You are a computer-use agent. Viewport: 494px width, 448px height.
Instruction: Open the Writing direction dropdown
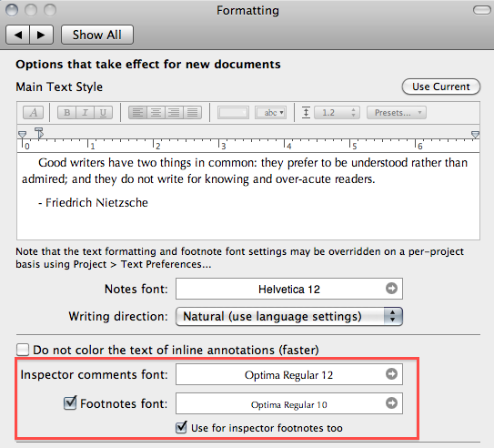[x=289, y=316]
